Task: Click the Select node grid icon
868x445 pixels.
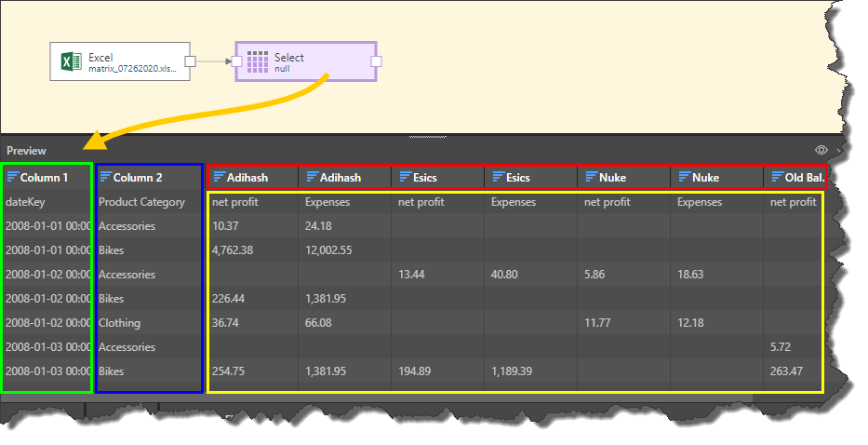Action: coord(258,61)
